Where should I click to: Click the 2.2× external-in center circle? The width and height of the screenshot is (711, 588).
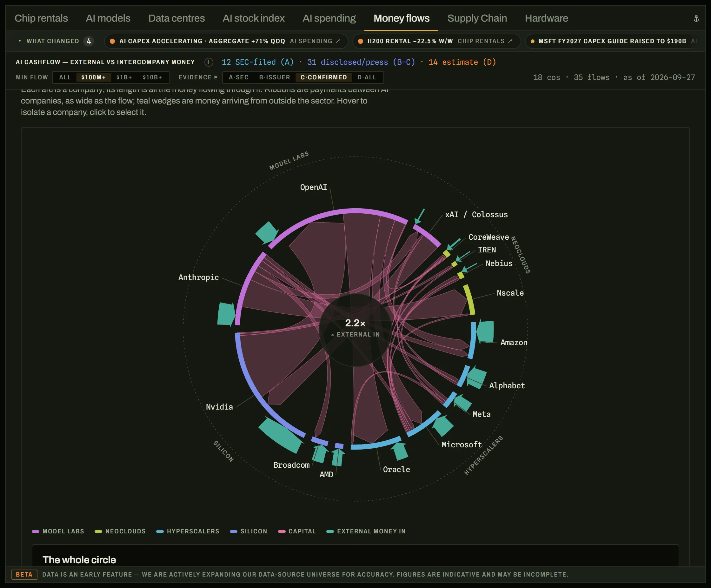[x=355, y=330]
